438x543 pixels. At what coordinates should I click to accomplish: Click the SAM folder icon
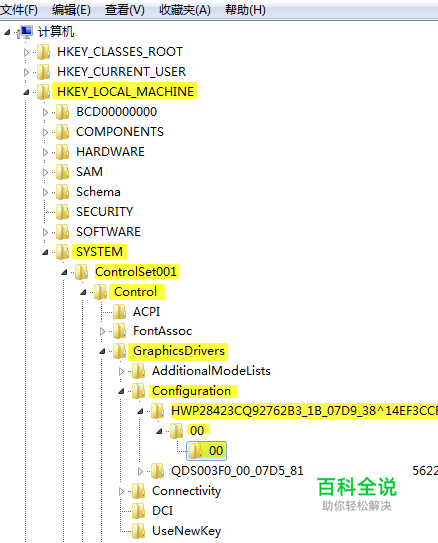(63, 172)
